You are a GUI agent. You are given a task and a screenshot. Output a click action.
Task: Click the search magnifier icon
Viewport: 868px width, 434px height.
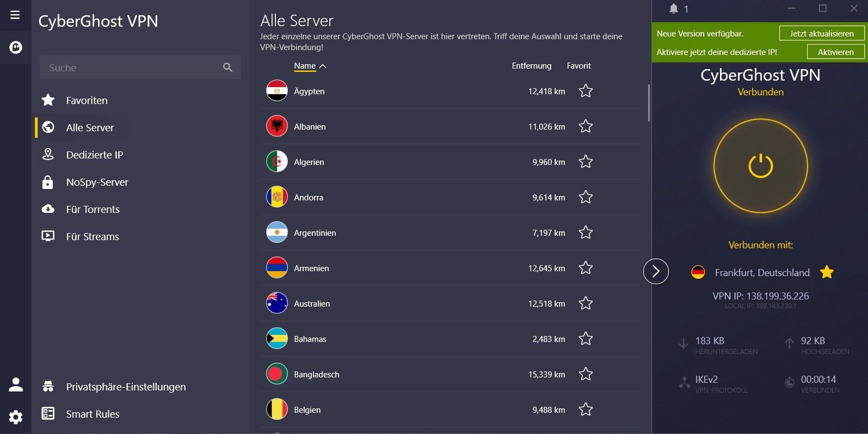(227, 68)
